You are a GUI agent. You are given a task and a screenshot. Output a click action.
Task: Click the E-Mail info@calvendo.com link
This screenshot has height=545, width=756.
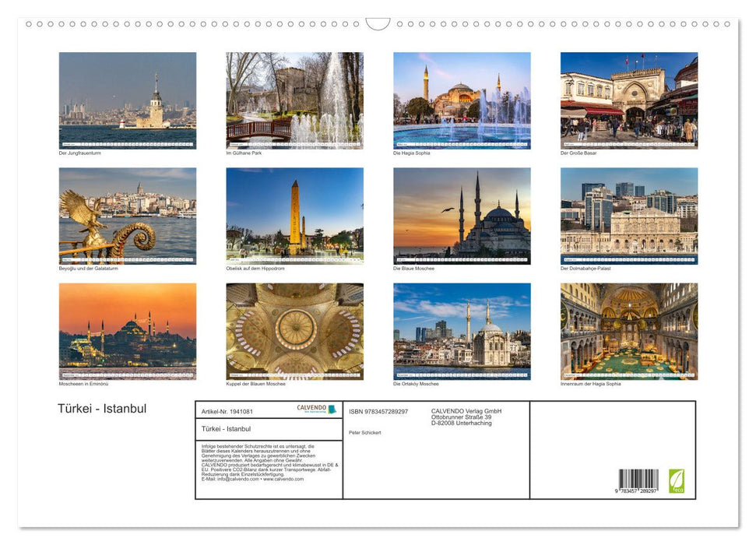(238, 480)
